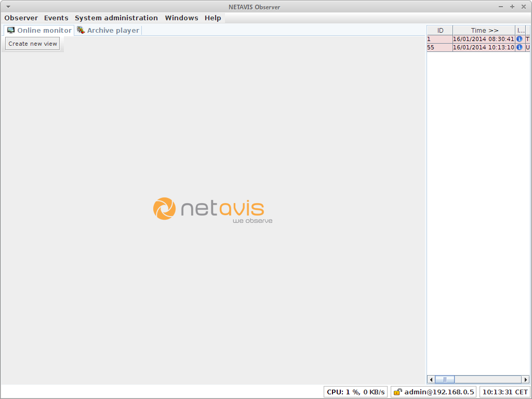Sort events by the ID column header
This screenshot has height=399, width=532.
(x=440, y=31)
